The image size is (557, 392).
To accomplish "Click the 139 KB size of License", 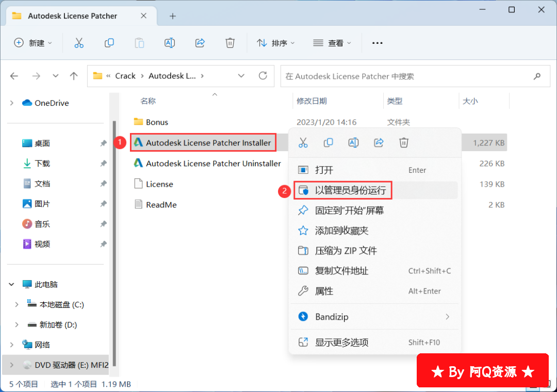I will [492, 184].
